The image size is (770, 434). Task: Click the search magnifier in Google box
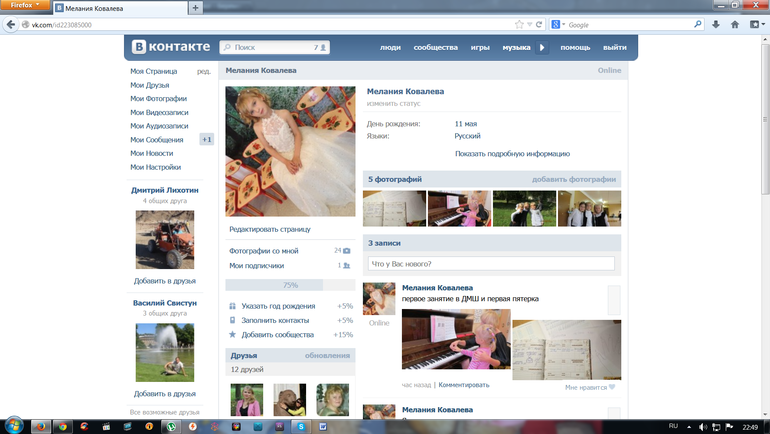pos(697,24)
